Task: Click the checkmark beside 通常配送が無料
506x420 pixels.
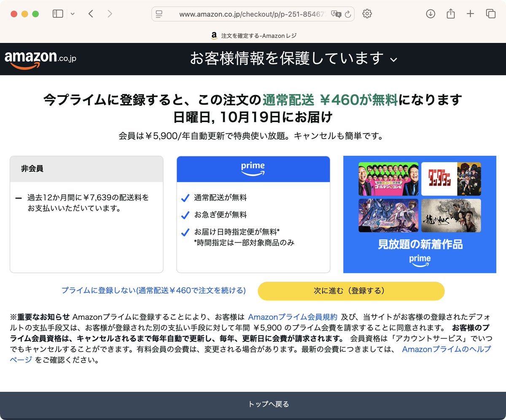Action: click(185, 198)
